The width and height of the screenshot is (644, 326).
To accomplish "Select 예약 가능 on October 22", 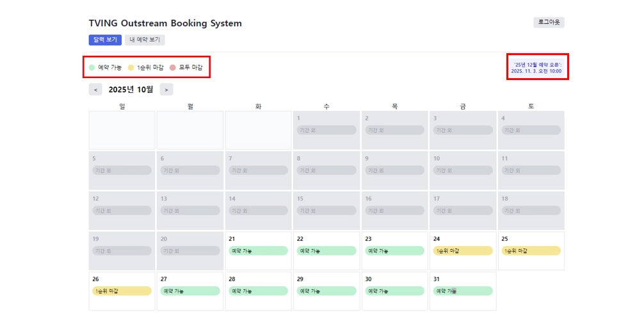I will point(326,250).
